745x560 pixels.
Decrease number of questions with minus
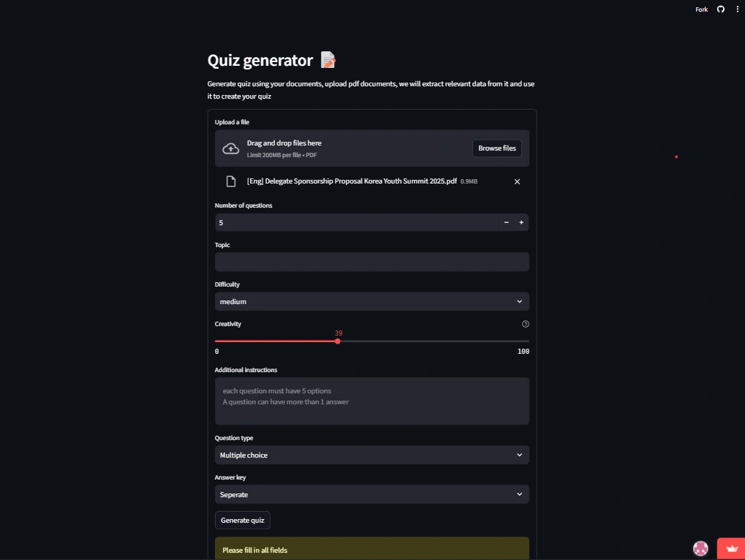[x=507, y=222]
